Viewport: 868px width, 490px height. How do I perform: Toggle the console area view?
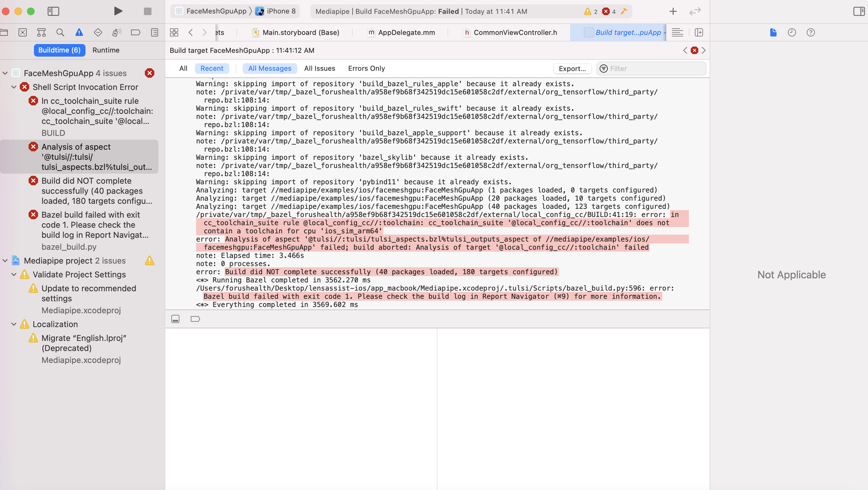(x=175, y=319)
